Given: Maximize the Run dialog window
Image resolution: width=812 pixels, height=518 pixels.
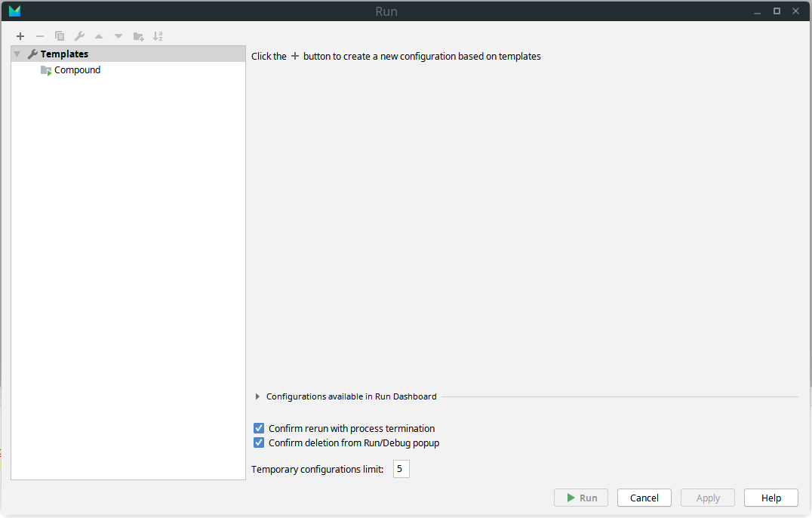Looking at the screenshot, I should 777,11.
